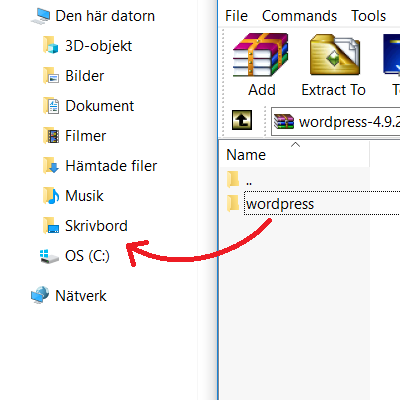Select 3D-objekt in the navigation tree
Viewport: 400px width, 400px height.
[x=98, y=46]
